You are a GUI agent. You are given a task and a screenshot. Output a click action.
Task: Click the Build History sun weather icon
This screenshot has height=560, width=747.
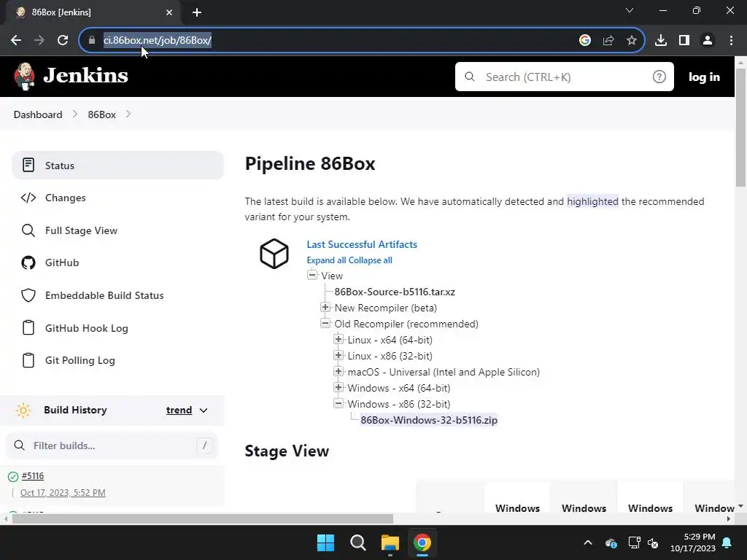click(x=23, y=410)
